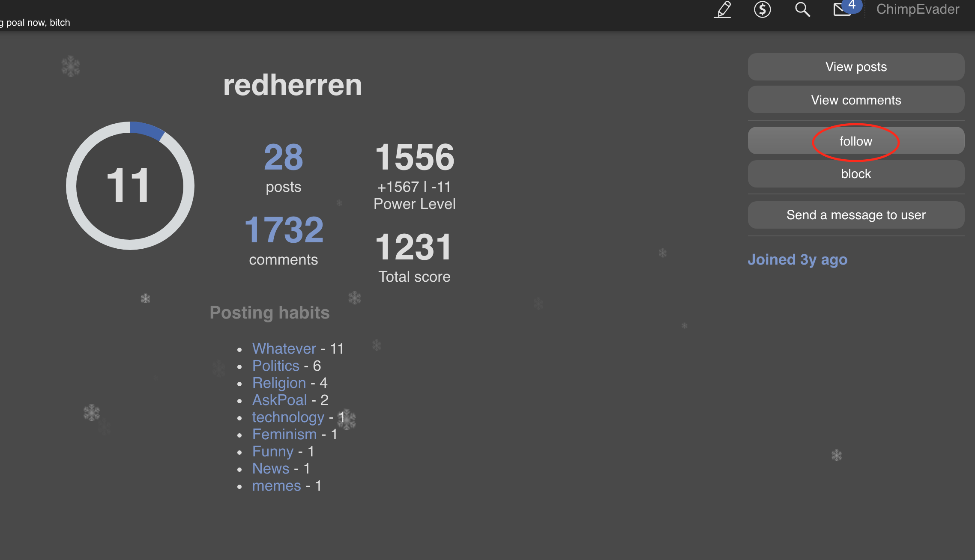The width and height of the screenshot is (975, 560).
Task: Click the level 11 progress ring
Action: (130, 185)
